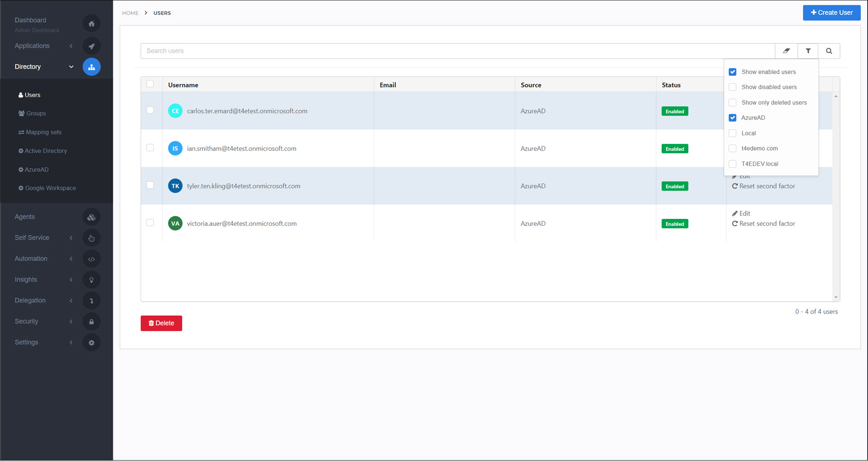Click the Agents cubes icon
This screenshot has height=461, width=868.
[x=91, y=217]
